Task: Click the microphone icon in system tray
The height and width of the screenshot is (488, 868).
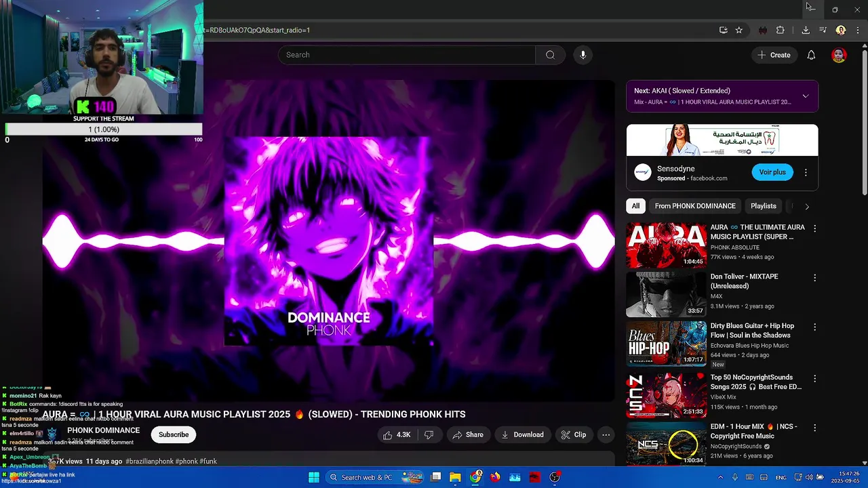Action: tap(735, 477)
